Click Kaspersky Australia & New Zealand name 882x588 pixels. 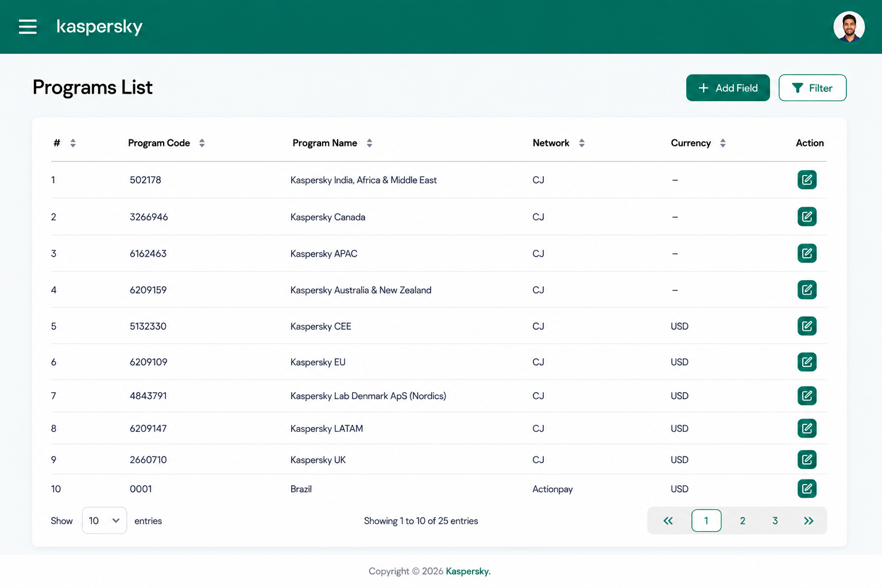click(x=361, y=291)
